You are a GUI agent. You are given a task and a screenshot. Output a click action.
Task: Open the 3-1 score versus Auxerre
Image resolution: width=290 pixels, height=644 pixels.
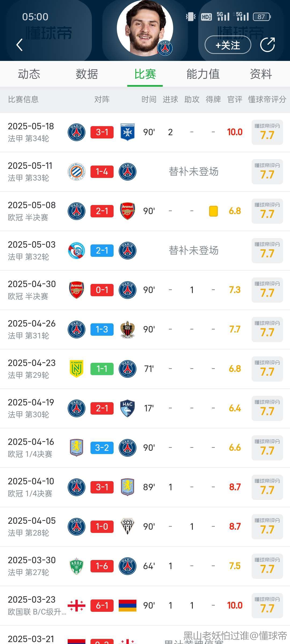point(102,132)
